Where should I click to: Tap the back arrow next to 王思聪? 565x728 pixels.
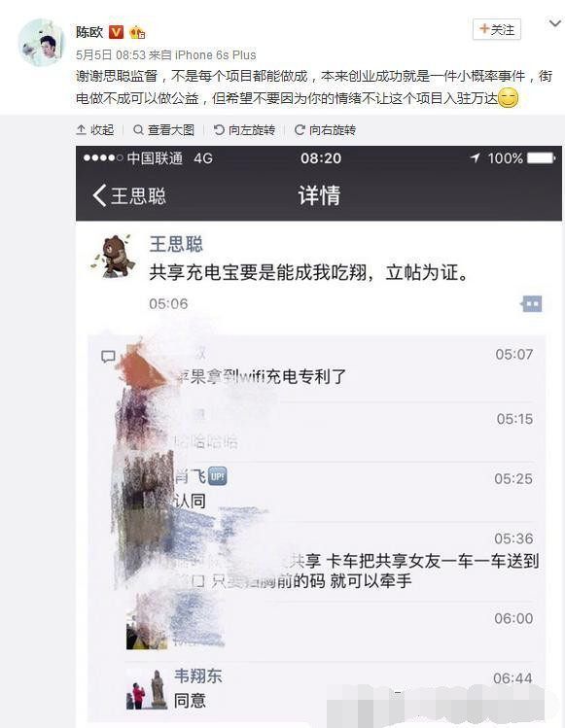(99, 195)
